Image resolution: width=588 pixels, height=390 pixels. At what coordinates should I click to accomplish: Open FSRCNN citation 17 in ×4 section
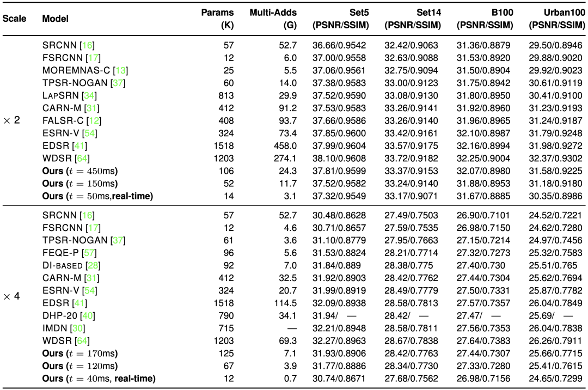tap(93, 227)
